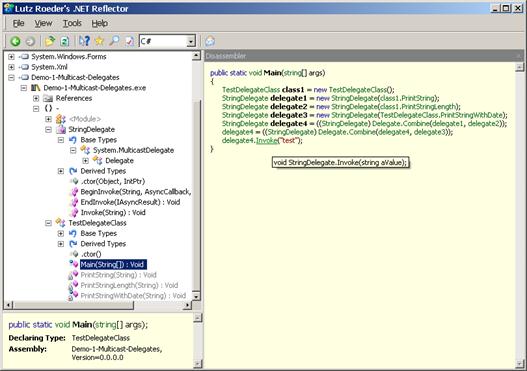Select the References folder item
Image resolution: width=527 pixels, height=371 pixels.
(74, 98)
